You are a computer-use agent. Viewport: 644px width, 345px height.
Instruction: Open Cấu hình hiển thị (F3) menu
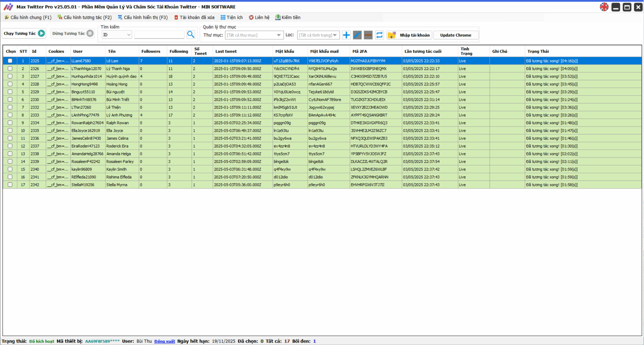[143, 17]
